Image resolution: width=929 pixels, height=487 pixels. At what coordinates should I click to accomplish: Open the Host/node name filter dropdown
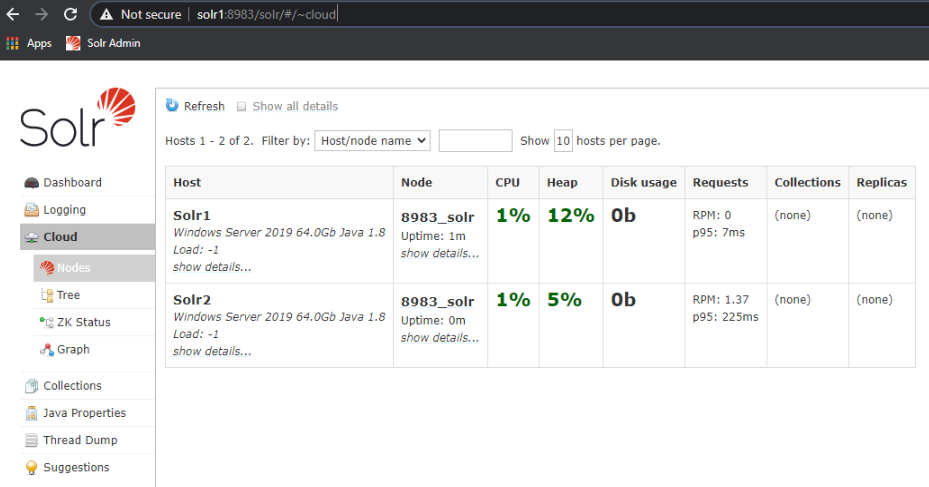(x=372, y=141)
